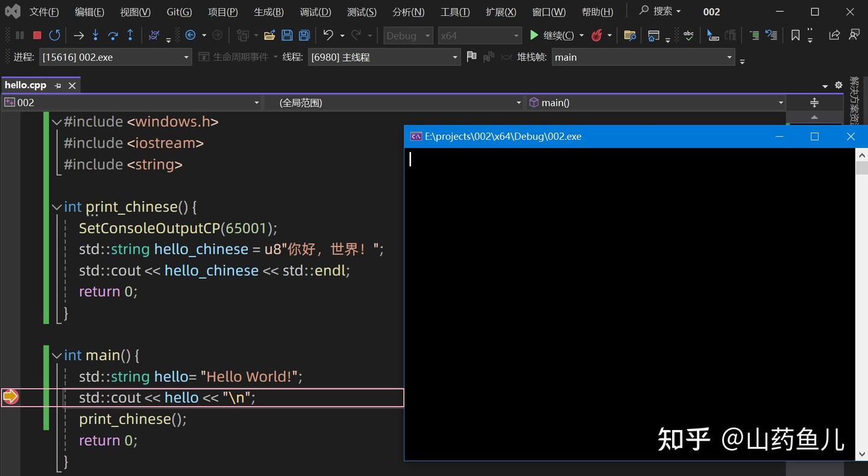Screen dimensions: 868x476
Task: Click the Open File folder icon
Action: [x=269, y=36]
